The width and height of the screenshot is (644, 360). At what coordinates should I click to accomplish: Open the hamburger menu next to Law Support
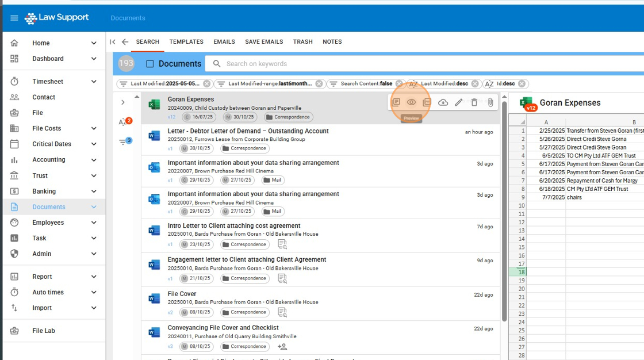coord(14,18)
